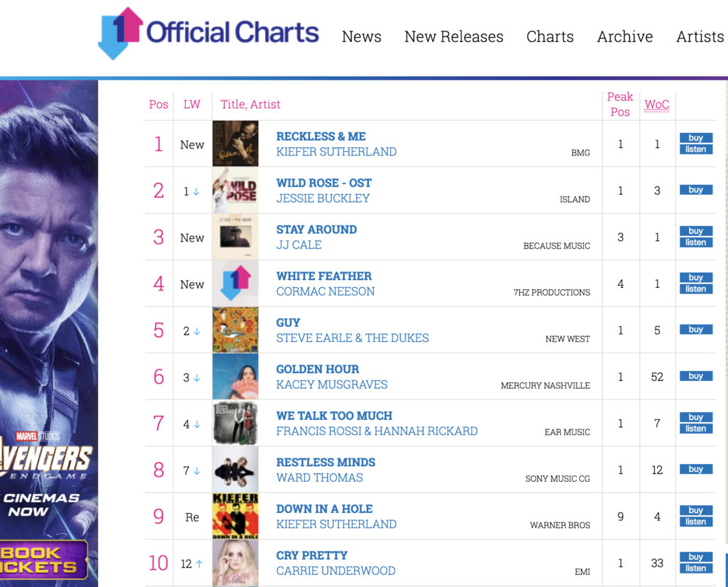Buy the Reckless & Me album
Viewport: 728px width, 587px height.
[x=696, y=138]
